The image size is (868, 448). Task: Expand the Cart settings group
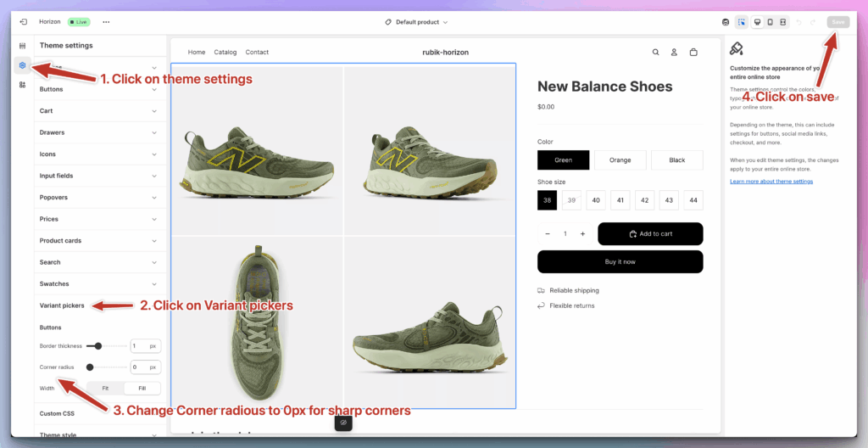pos(100,111)
